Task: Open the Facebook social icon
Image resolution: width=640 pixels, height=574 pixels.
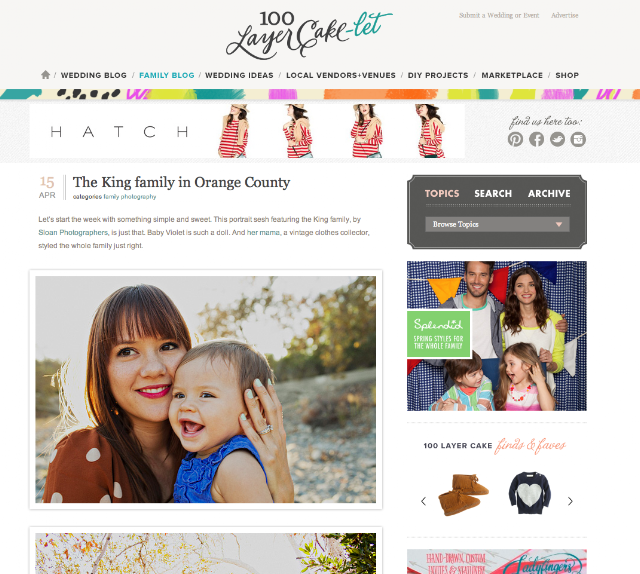Action: [x=536, y=139]
